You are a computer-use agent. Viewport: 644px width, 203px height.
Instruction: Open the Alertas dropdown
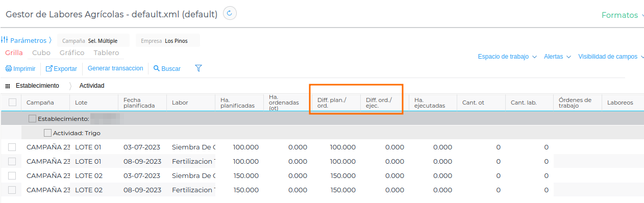(x=557, y=57)
